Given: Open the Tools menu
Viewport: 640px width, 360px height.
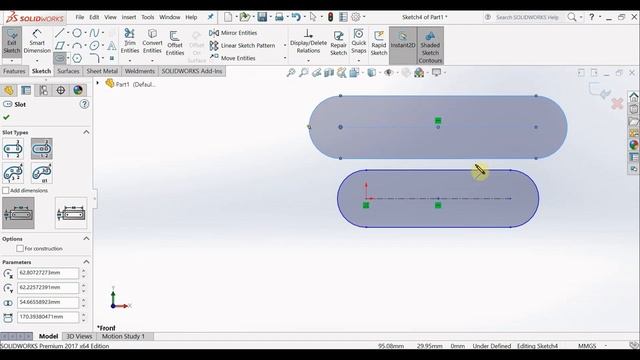Looking at the screenshot, I should pos(148,17).
